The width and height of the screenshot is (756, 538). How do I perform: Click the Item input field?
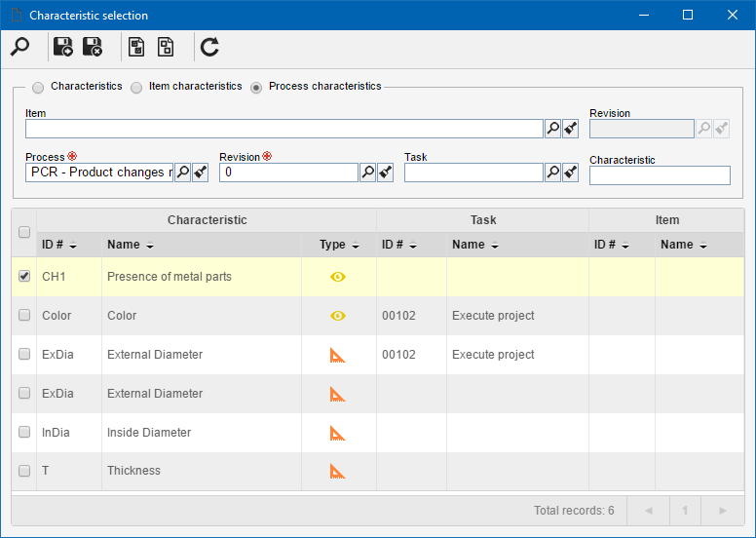(284, 129)
